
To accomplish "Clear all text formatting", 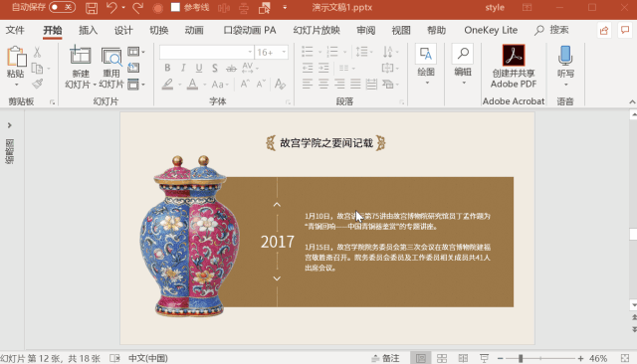I will (280, 84).
